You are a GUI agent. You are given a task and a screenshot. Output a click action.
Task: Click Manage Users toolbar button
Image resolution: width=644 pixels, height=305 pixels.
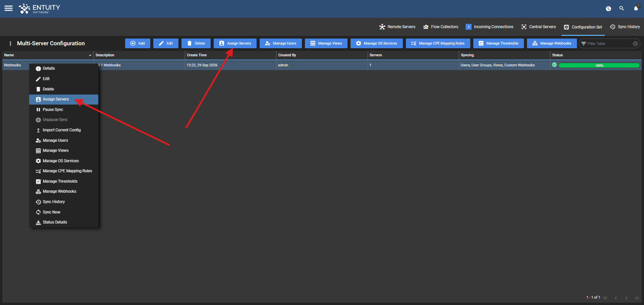[281, 44]
